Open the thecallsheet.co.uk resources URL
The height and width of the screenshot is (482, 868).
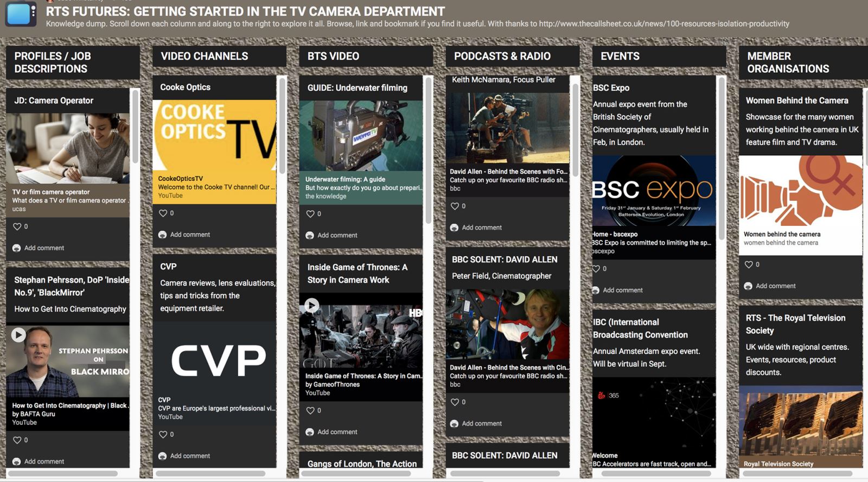click(x=664, y=24)
